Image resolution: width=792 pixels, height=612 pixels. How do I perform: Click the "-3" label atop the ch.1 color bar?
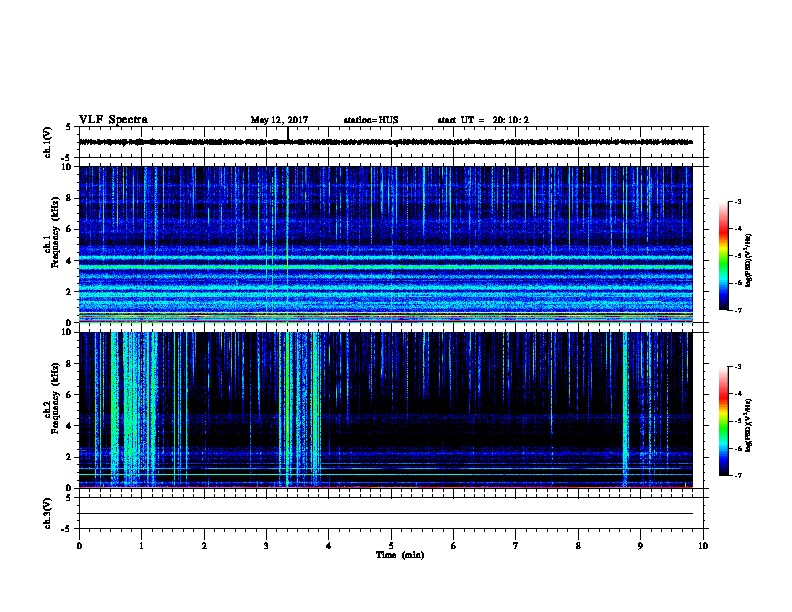click(x=738, y=201)
